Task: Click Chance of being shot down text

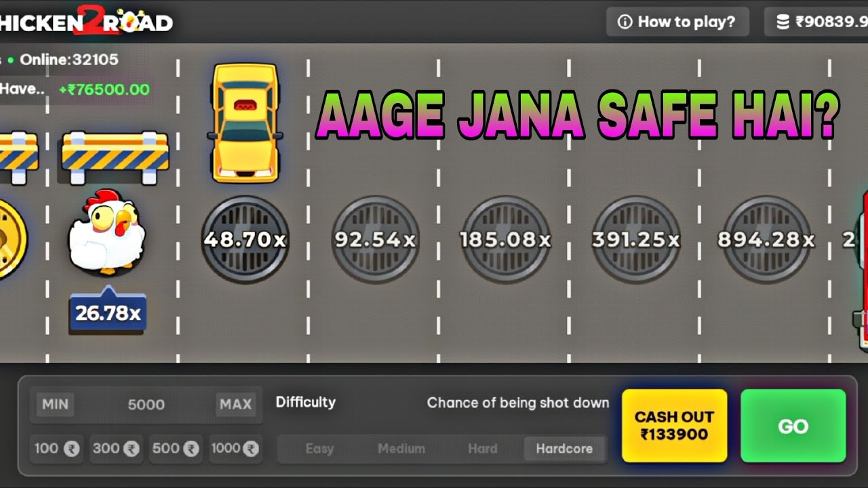Action: point(518,403)
